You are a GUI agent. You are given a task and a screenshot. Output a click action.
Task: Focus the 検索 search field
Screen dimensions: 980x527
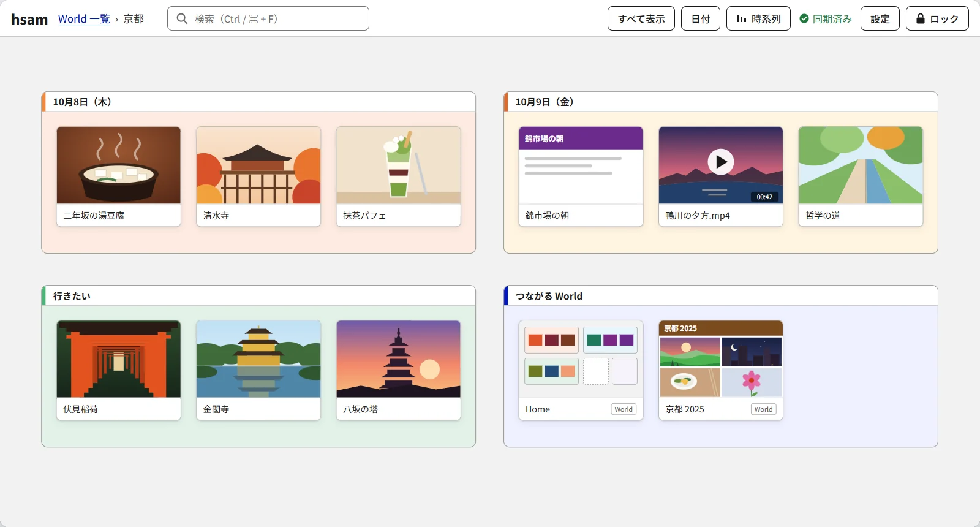[268, 18]
